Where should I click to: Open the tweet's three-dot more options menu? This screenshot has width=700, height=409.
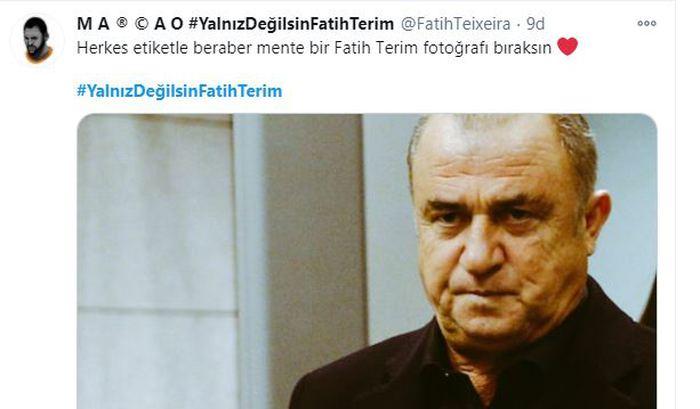[646, 23]
